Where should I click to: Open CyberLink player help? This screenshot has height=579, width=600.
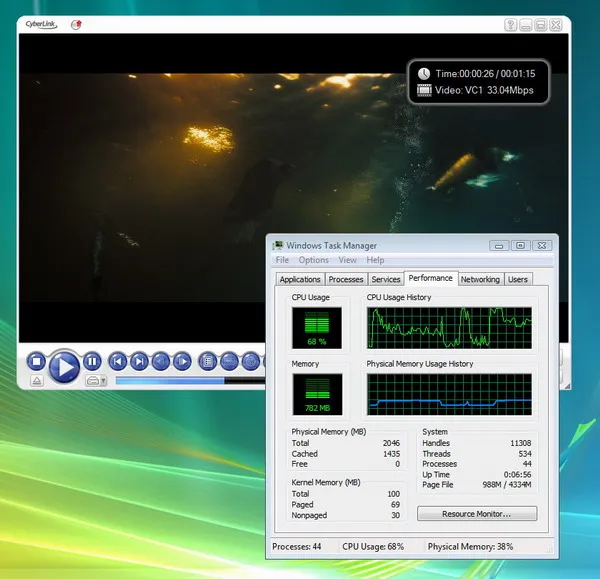pyautogui.click(x=510, y=25)
